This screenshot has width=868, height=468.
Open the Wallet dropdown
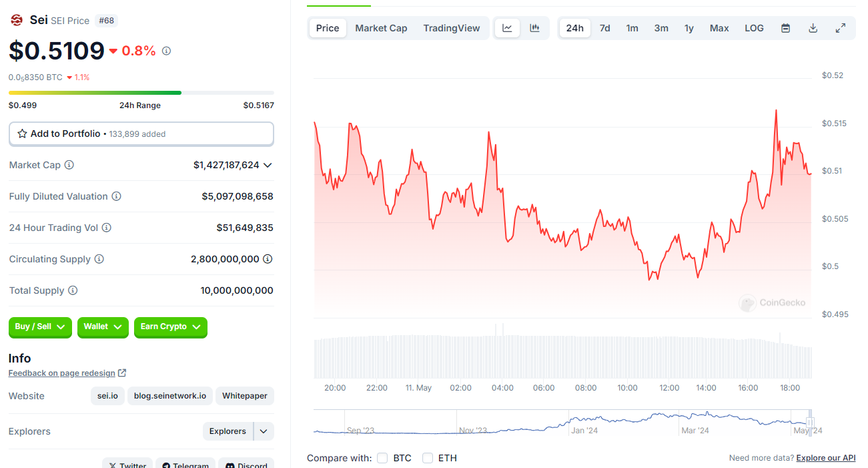[x=103, y=327]
